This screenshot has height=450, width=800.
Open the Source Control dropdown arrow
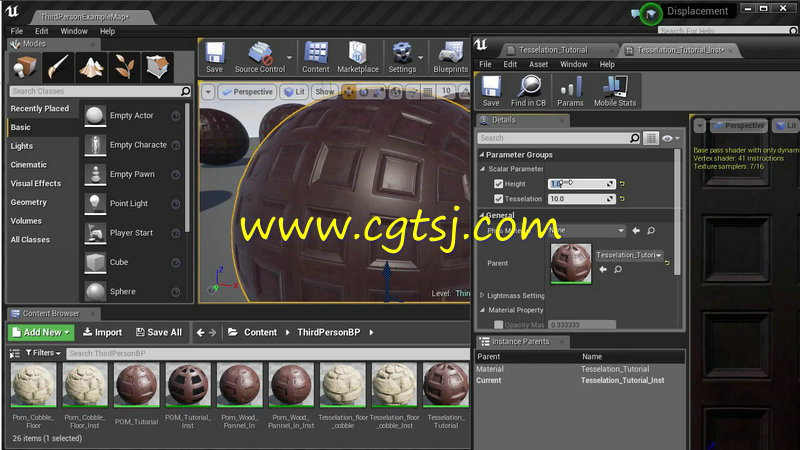click(289, 57)
